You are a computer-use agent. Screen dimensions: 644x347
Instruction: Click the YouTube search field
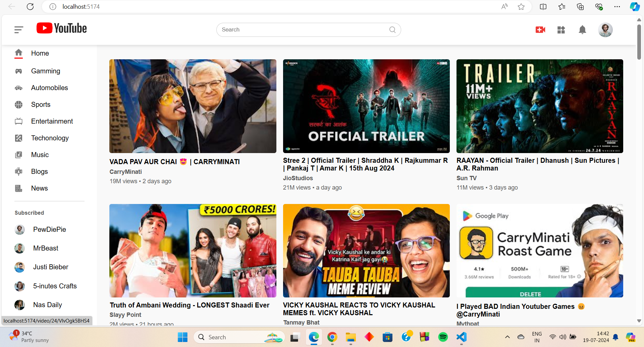point(302,30)
